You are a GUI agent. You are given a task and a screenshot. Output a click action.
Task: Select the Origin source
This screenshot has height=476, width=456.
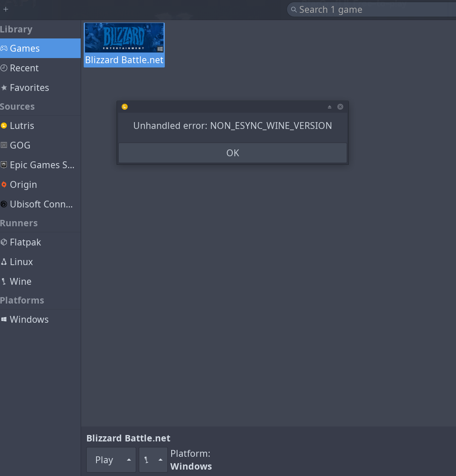click(41, 184)
